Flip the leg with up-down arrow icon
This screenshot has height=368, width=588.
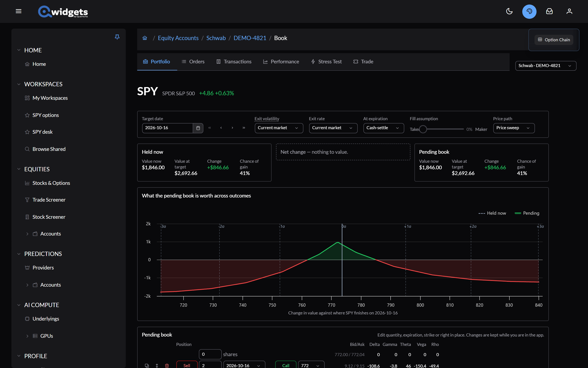[157, 366]
